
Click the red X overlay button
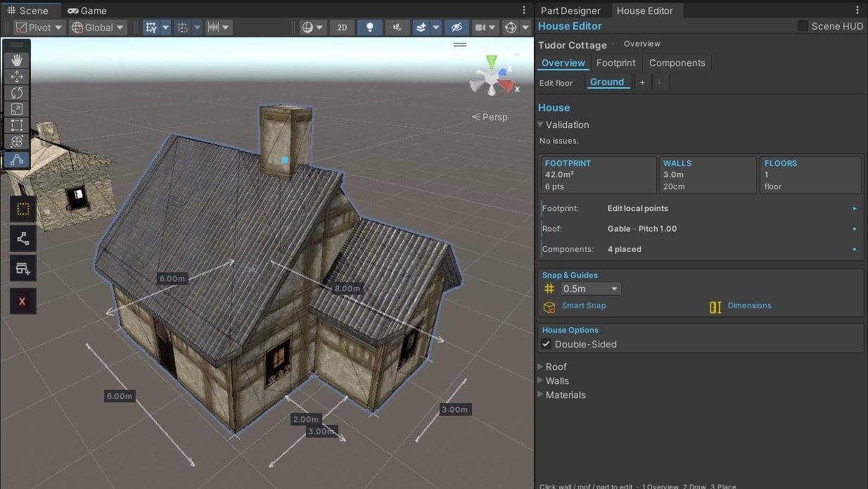[23, 301]
